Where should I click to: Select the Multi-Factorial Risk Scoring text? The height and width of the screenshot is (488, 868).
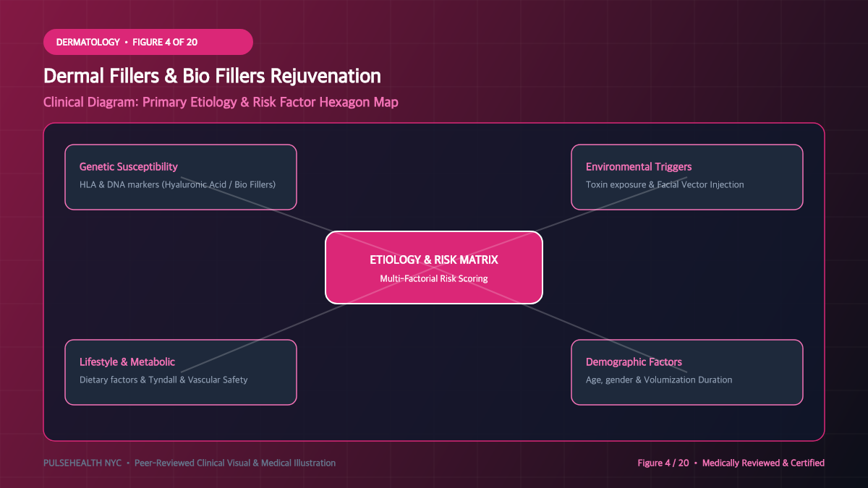tap(434, 278)
